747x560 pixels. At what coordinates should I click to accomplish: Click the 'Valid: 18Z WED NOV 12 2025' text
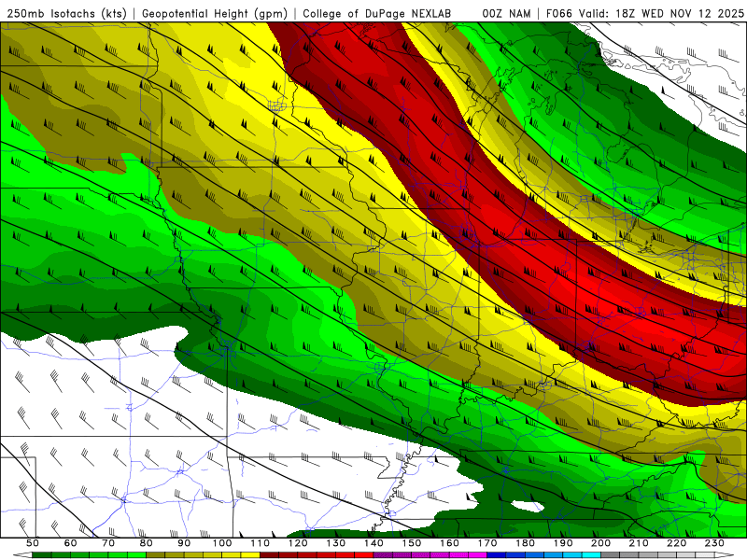tap(661, 13)
